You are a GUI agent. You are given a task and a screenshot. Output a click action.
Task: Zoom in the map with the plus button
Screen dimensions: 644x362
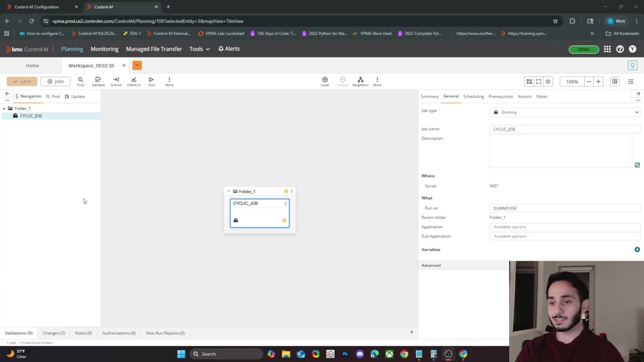[598, 81]
